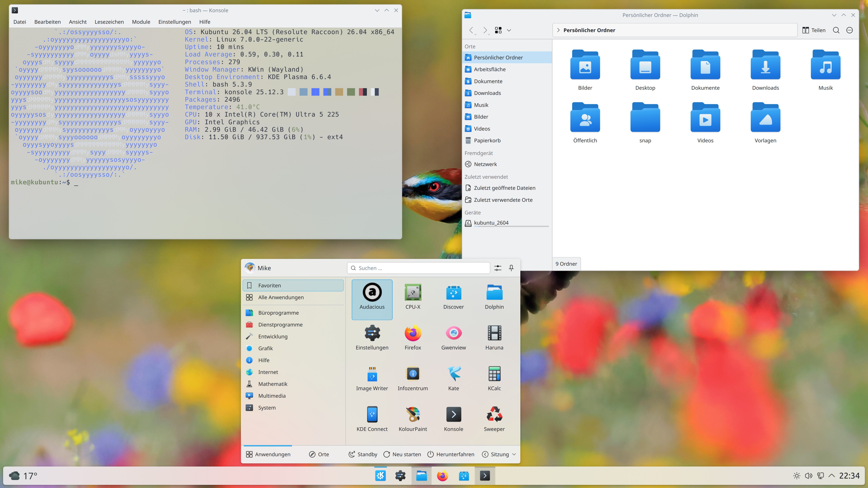Select Multimedia category in launcher
This screenshot has width=868, height=488.
point(293,396)
